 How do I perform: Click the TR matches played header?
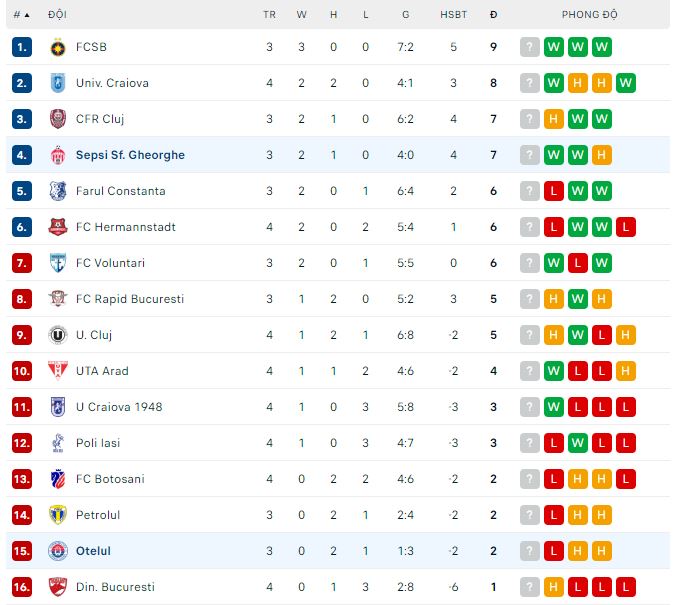click(x=269, y=15)
